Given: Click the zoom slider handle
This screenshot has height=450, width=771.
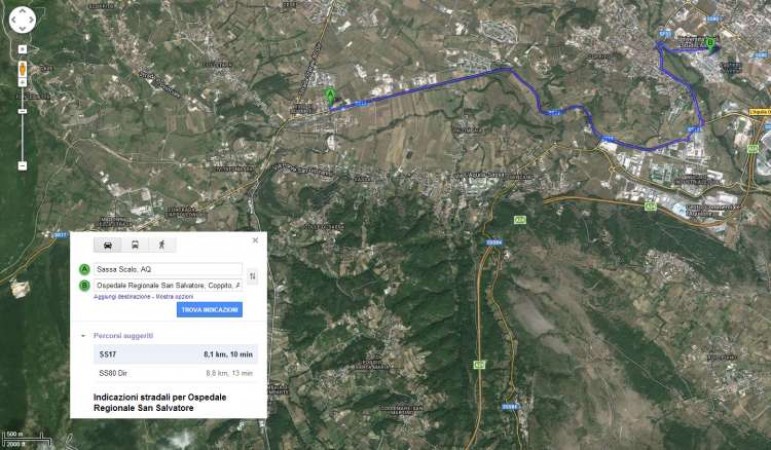Looking at the screenshot, I should pos(22,112).
